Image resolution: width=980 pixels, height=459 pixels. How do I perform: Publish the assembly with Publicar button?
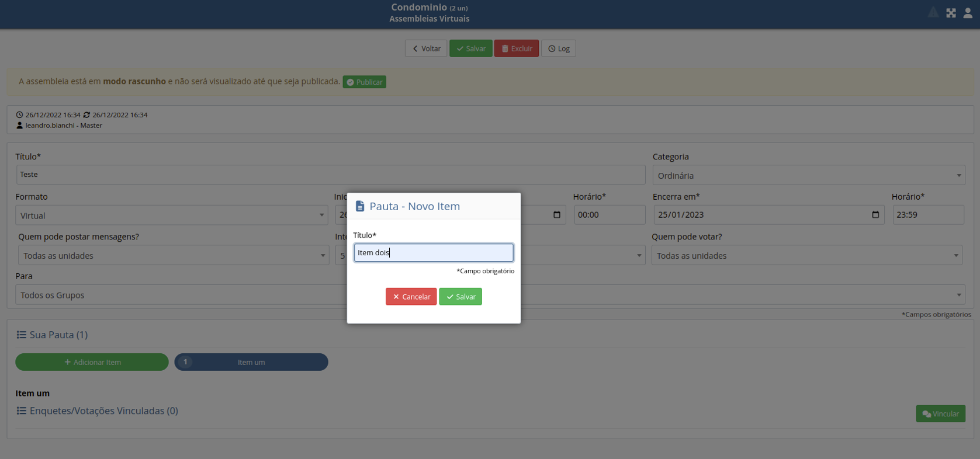point(364,82)
